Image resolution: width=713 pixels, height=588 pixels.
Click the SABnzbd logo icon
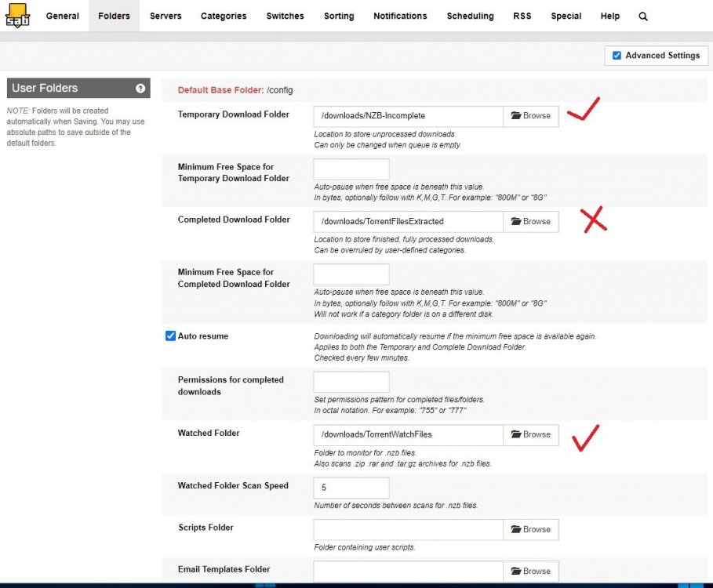point(17,16)
